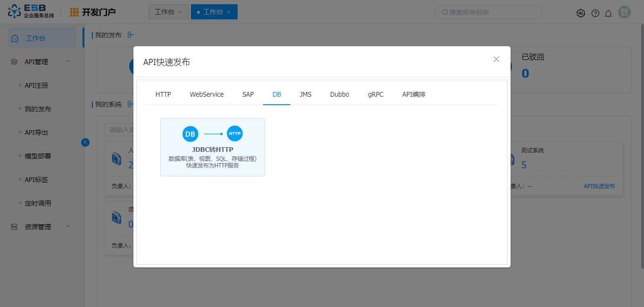Switch to the gRPC tab
The image size is (644, 307).
coord(376,94)
